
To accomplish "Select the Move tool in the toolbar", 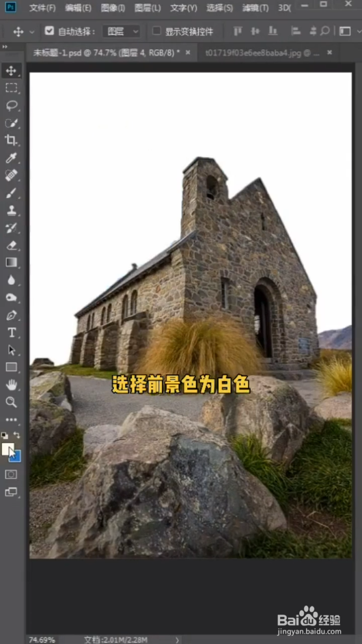I will point(11,70).
